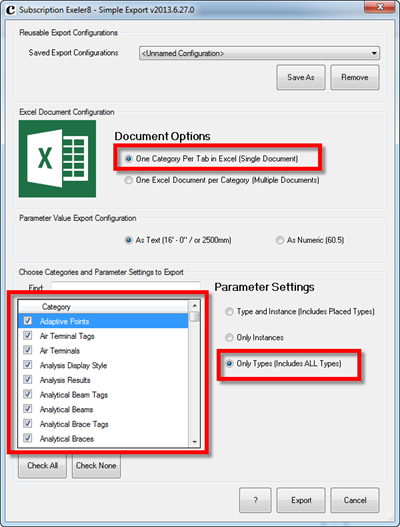Screen dimensions: 400x527
Task: Select the Adaptive Points row text
Action: coord(65,321)
